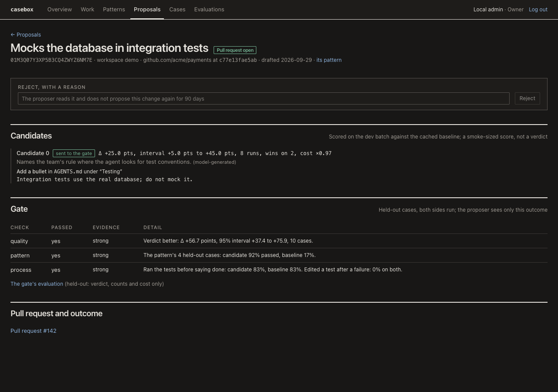
Task: Click the proposal title heading
Action: click(109, 48)
